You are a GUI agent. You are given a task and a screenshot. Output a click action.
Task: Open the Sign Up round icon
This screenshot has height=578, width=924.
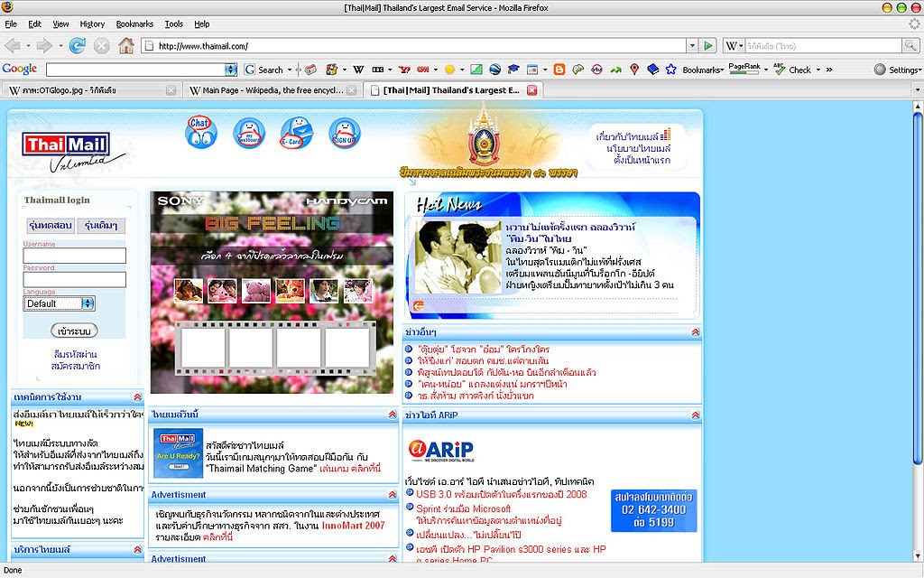(344, 133)
